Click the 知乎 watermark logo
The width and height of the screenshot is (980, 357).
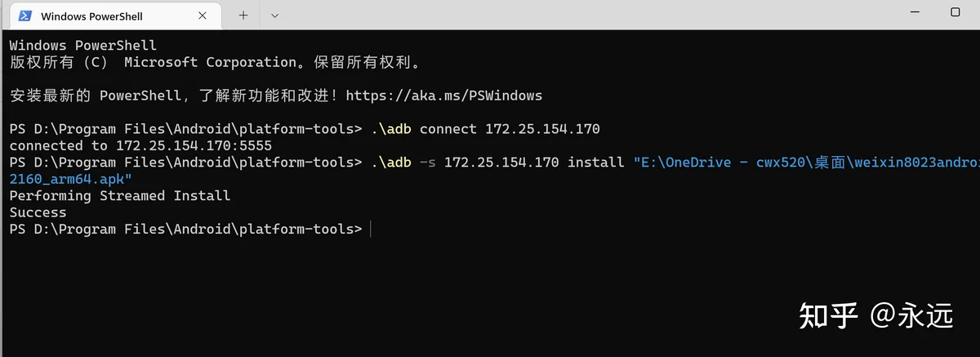click(x=828, y=315)
